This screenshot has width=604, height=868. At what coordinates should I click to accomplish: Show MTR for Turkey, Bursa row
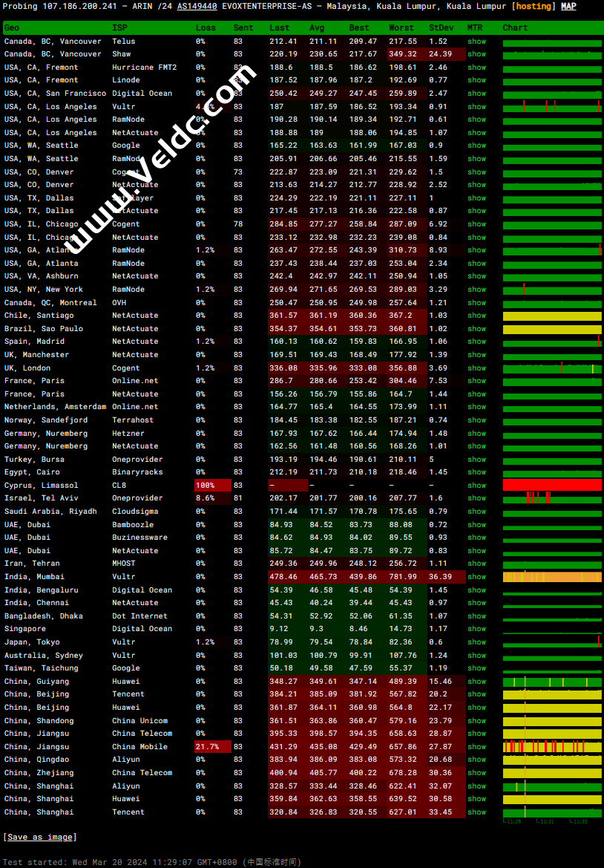pyautogui.click(x=477, y=459)
